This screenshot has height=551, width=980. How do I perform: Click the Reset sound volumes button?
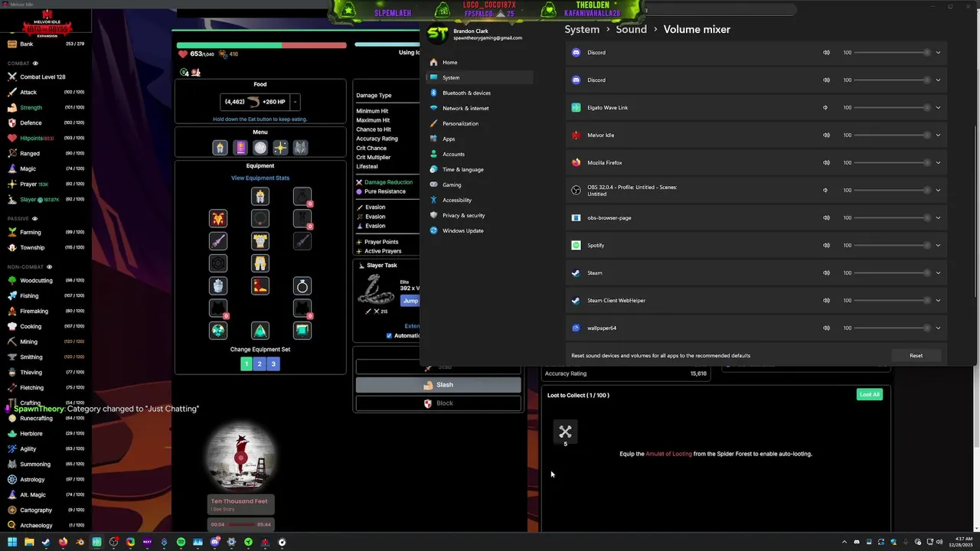click(916, 356)
